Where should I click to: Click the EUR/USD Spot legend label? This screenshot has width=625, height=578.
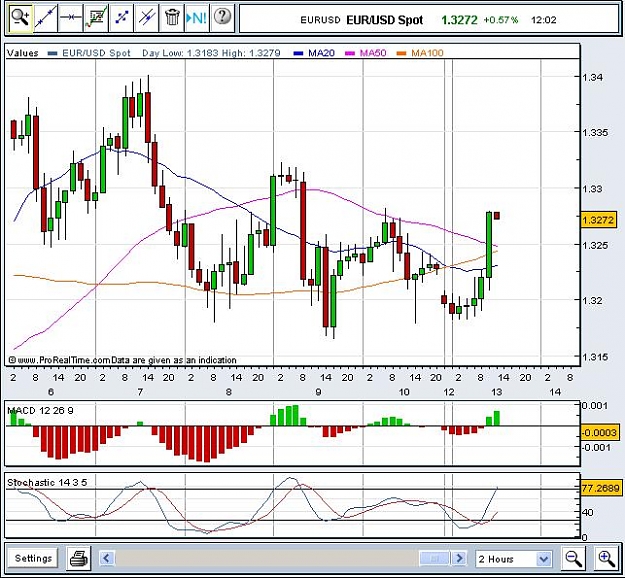[x=96, y=53]
